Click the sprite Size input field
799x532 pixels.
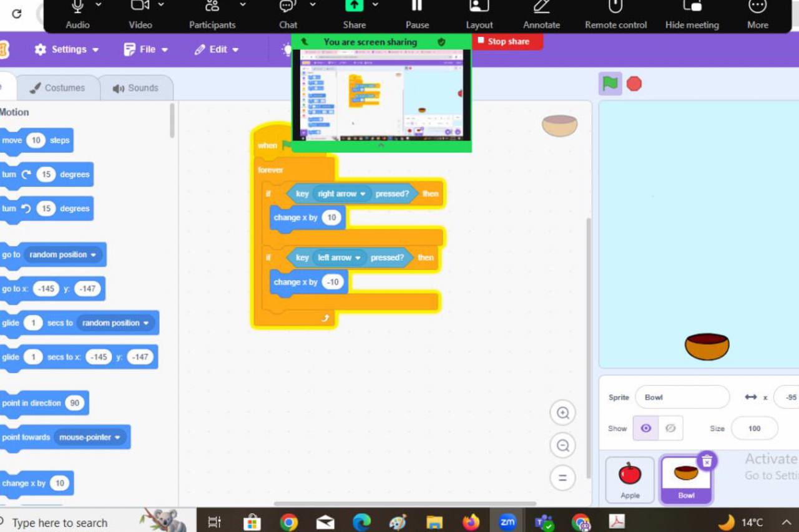pos(754,428)
